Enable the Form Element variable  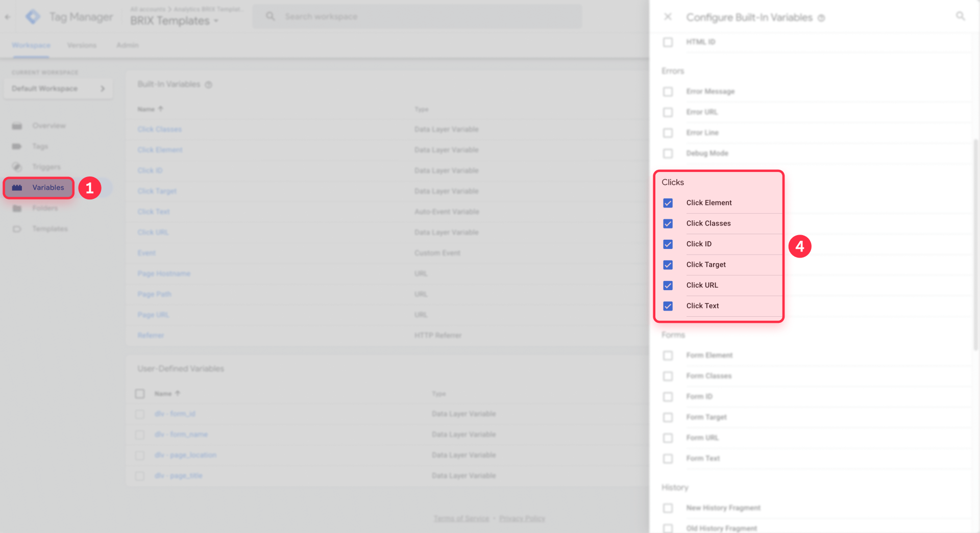[x=668, y=356]
